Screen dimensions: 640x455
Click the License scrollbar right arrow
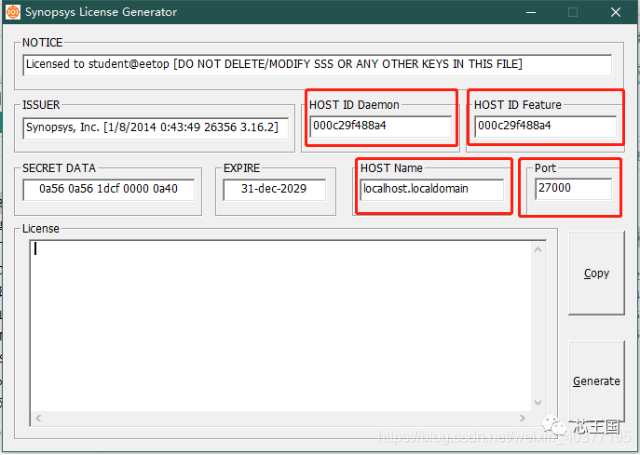click(x=521, y=417)
